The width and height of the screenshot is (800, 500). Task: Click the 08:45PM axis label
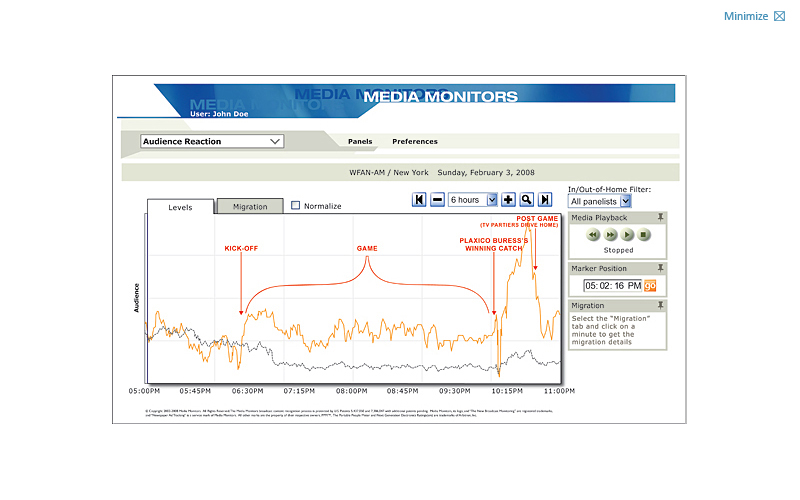pyautogui.click(x=403, y=391)
